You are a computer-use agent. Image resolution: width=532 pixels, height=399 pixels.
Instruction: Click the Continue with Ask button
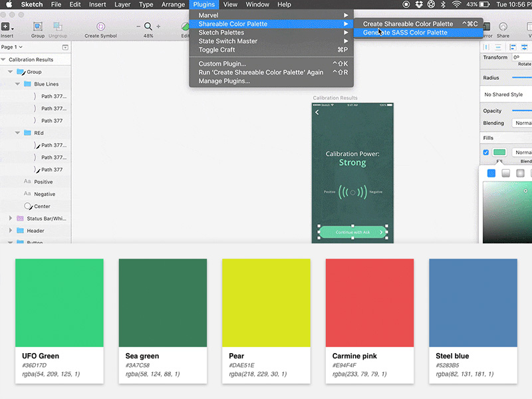pyautogui.click(x=352, y=232)
